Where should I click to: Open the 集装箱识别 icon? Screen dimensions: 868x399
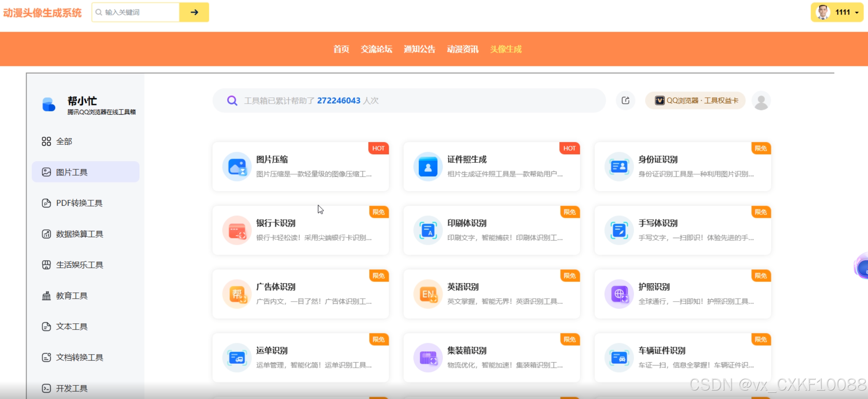[x=428, y=357]
